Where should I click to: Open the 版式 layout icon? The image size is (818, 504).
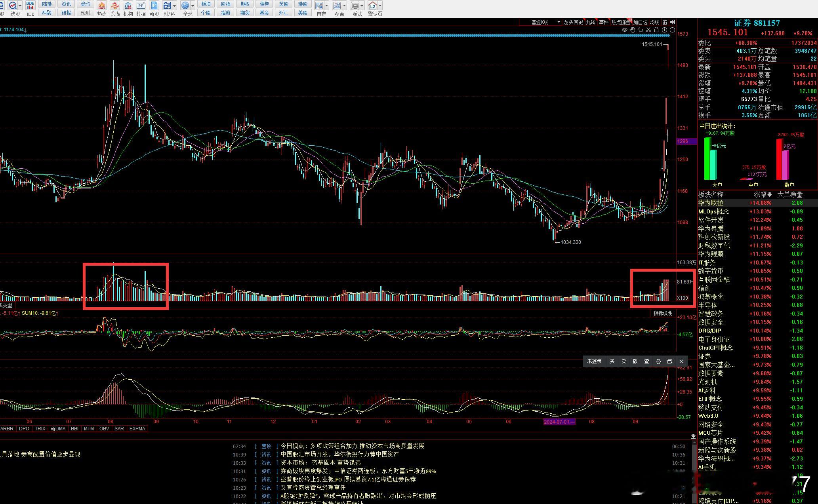[355, 6]
